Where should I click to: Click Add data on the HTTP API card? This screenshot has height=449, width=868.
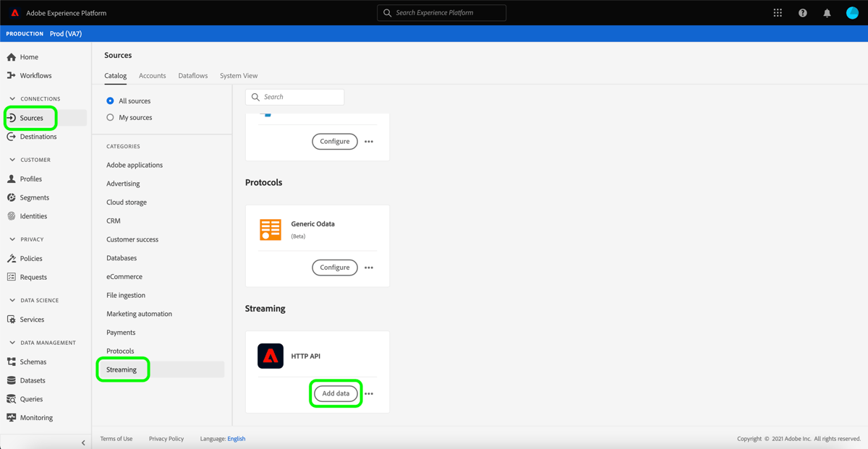[335, 393]
